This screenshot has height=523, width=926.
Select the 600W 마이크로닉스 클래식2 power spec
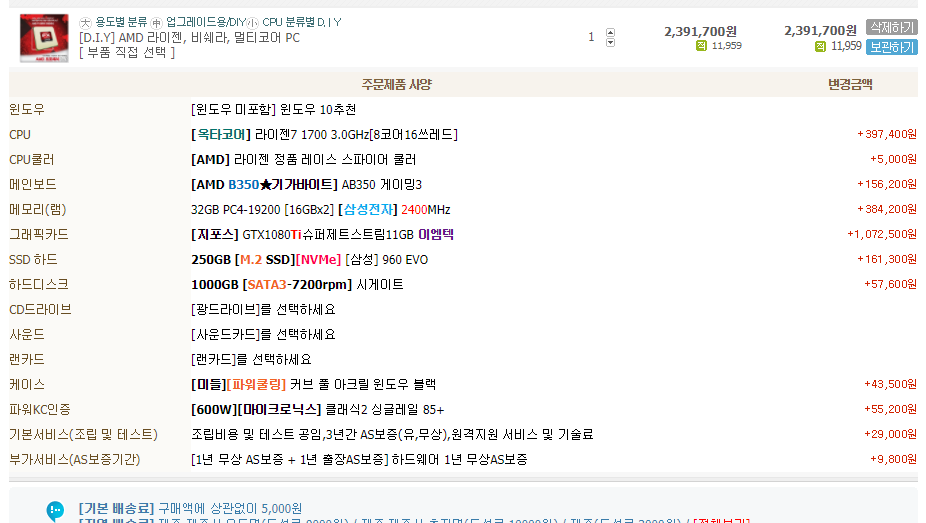(x=318, y=410)
